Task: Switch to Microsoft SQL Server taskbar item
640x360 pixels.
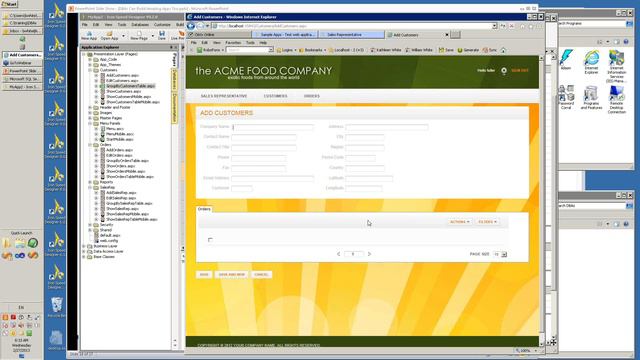Action: pos(22,79)
